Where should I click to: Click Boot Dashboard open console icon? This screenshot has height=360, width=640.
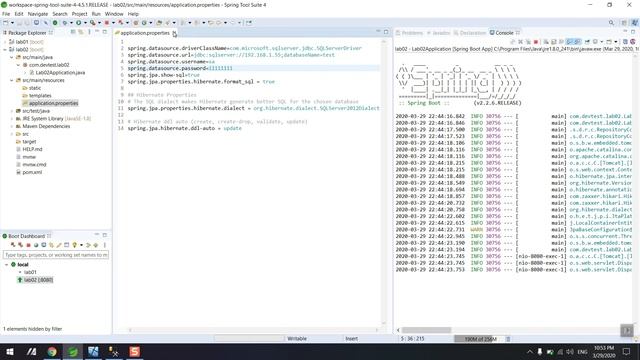coord(44,245)
